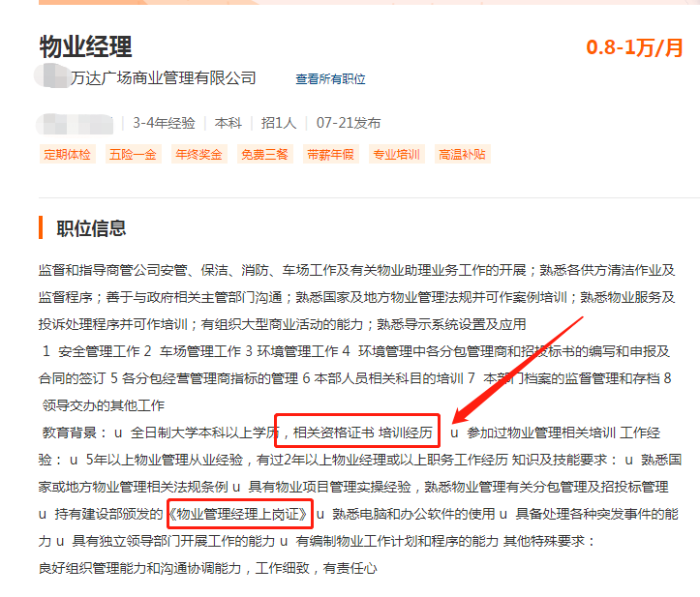
Task: Open 万达广场商业管理有限公司 company name
Action: pos(163,78)
